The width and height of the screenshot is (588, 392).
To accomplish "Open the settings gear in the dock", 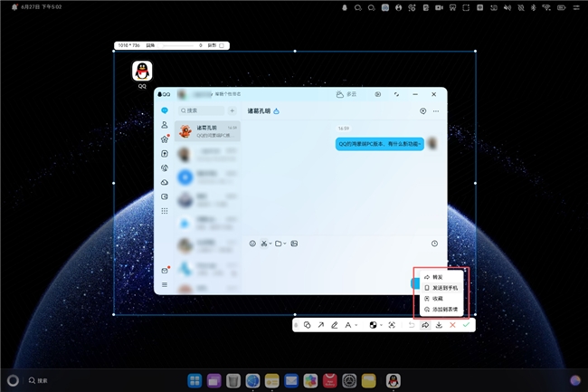I will 349,381.
